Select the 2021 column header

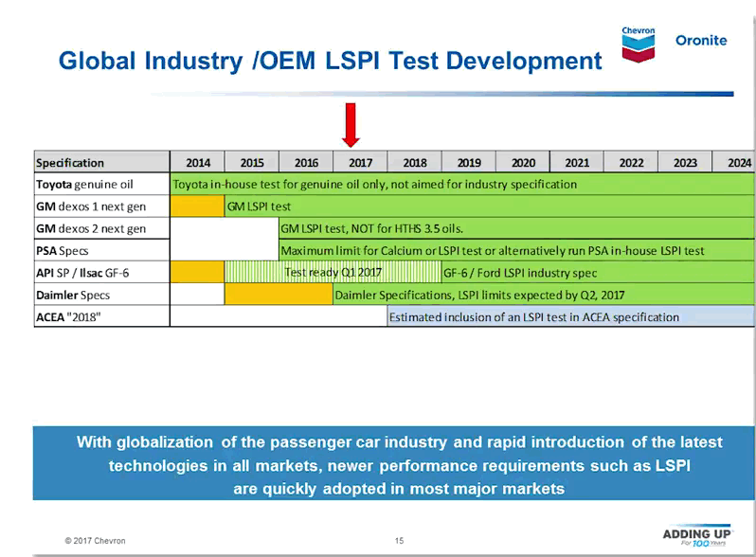(577, 163)
